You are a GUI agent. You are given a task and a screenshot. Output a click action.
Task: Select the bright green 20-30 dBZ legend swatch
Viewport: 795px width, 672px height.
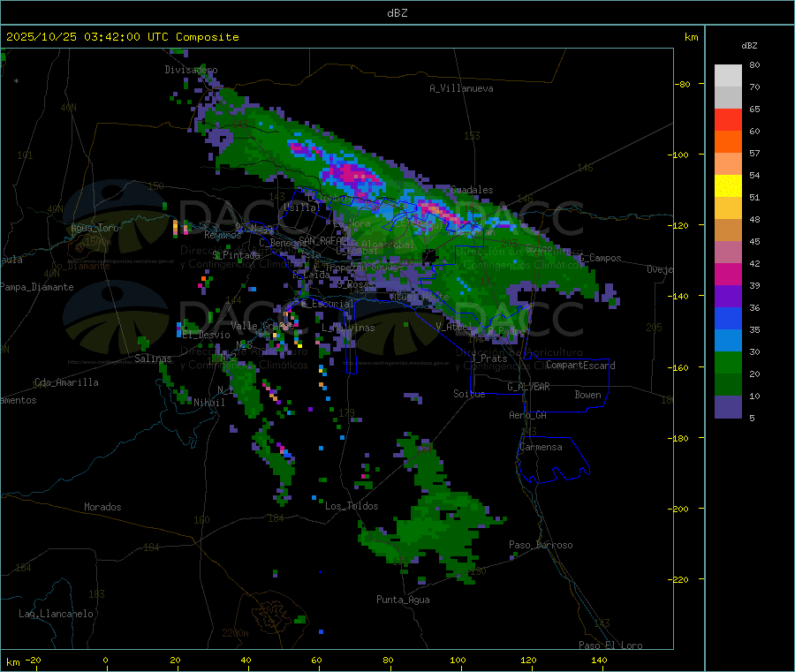pyautogui.click(x=728, y=362)
